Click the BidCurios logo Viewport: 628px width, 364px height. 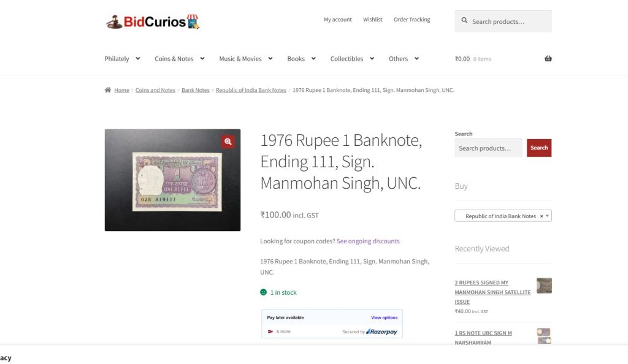153,21
